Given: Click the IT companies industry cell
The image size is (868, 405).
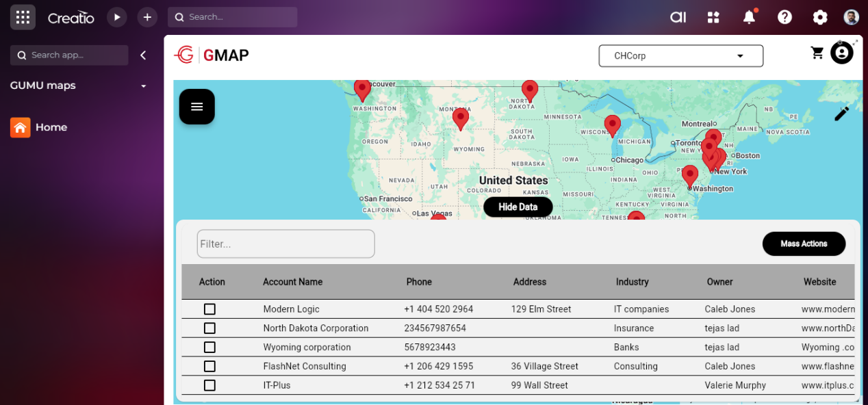Looking at the screenshot, I should [641, 309].
